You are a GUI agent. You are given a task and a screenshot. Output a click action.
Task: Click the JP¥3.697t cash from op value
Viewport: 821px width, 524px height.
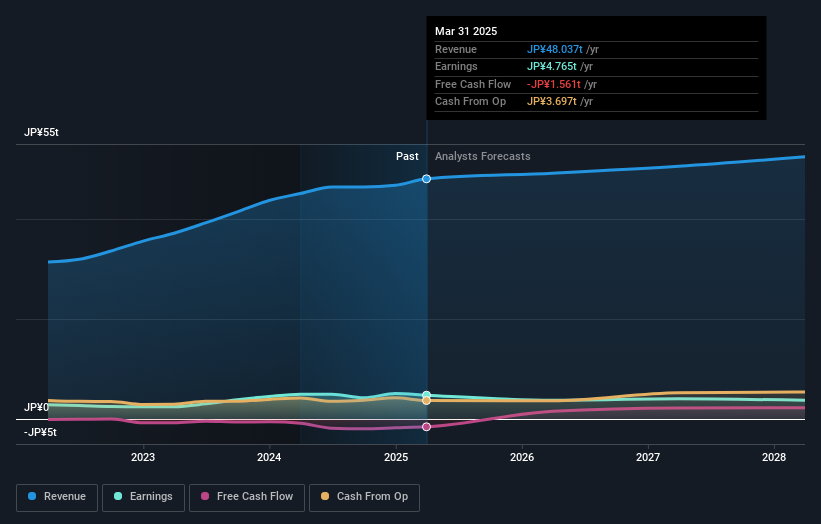551,102
